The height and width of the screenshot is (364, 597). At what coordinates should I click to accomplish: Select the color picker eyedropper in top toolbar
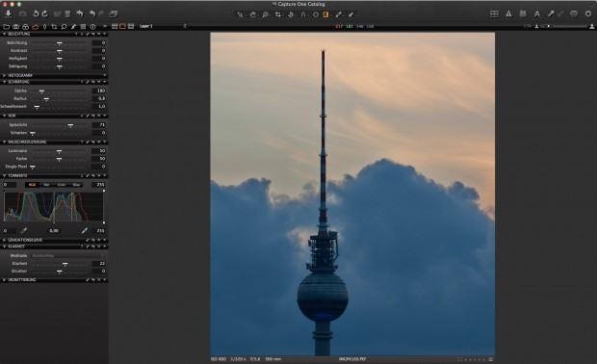339,14
